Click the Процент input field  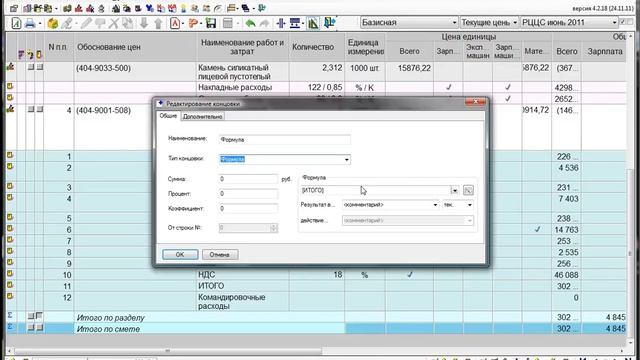point(248,193)
